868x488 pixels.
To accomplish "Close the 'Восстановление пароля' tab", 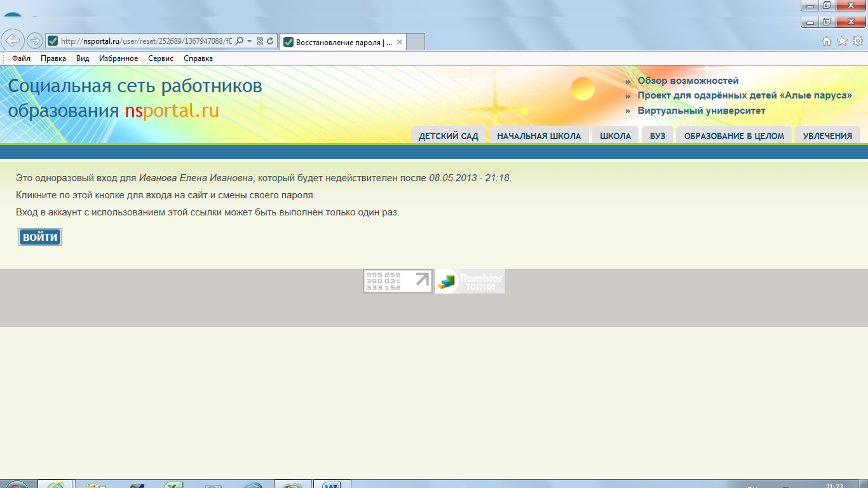I will tap(399, 43).
